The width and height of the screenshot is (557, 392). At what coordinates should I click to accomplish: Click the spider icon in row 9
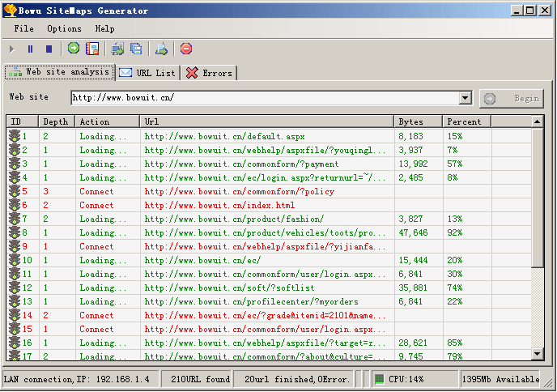15,246
